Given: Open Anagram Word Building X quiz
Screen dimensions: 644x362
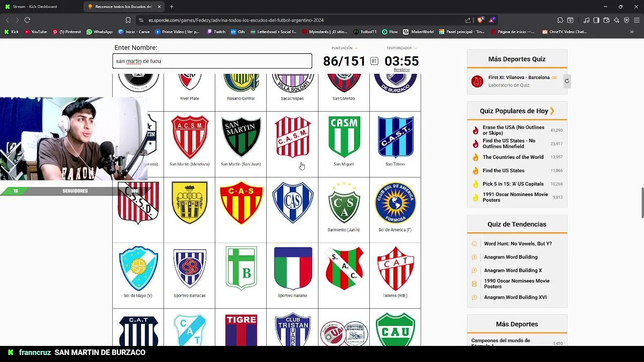Looking at the screenshot, I should click(x=513, y=270).
